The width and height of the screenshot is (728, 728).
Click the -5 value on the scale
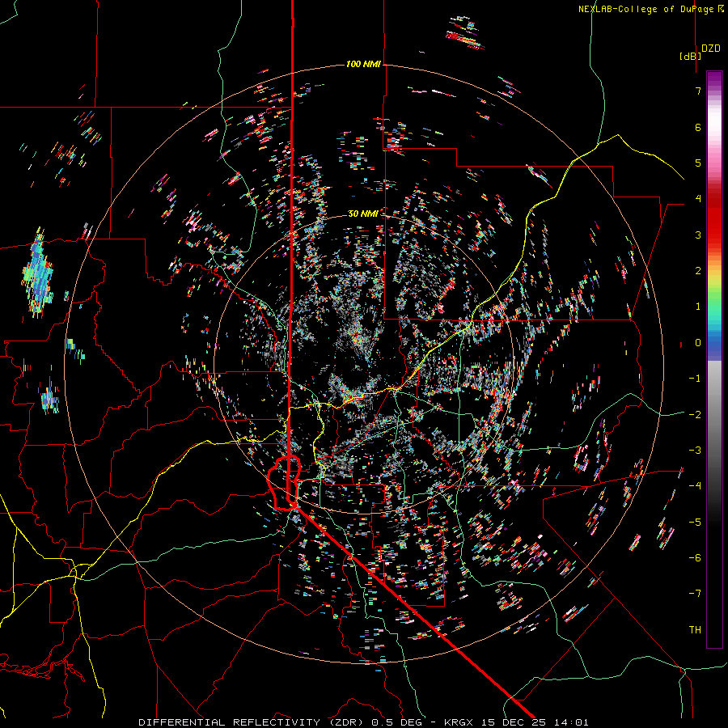click(x=695, y=522)
